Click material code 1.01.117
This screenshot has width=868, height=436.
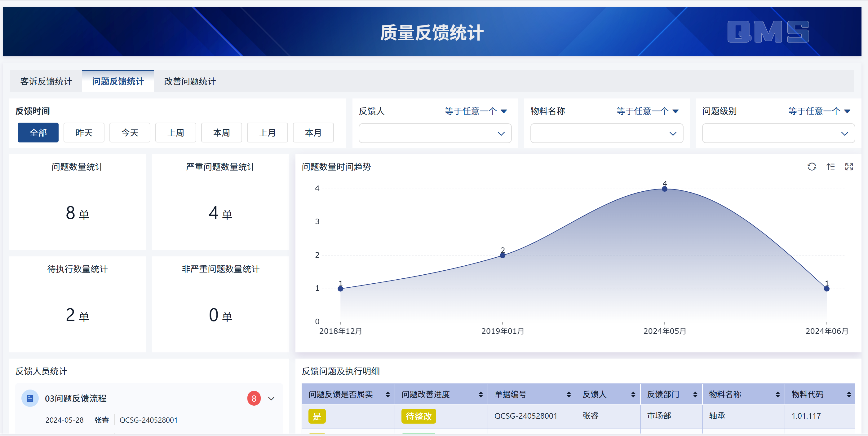pyautogui.click(x=806, y=416)
